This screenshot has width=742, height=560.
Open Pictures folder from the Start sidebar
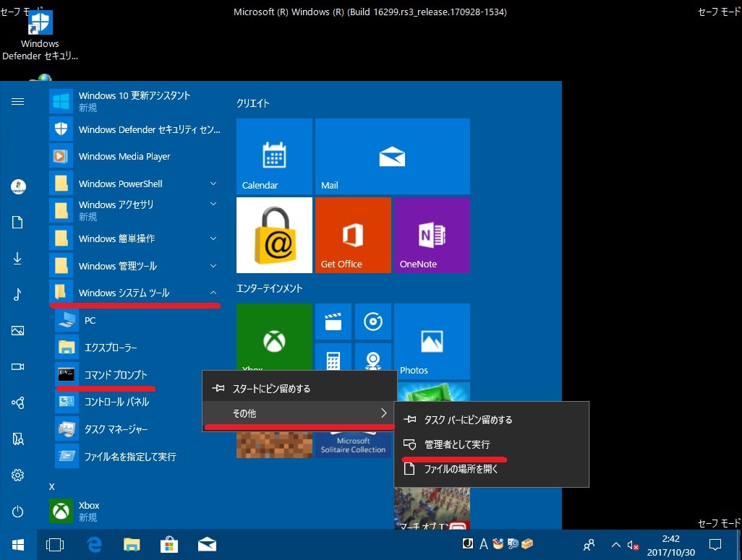[x=17, y=331]
